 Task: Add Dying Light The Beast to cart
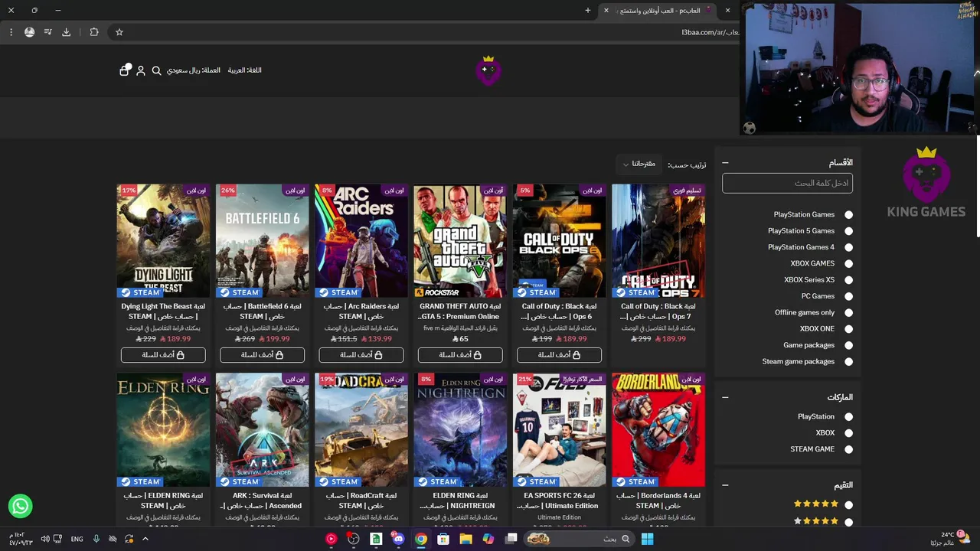click(163, 355)
